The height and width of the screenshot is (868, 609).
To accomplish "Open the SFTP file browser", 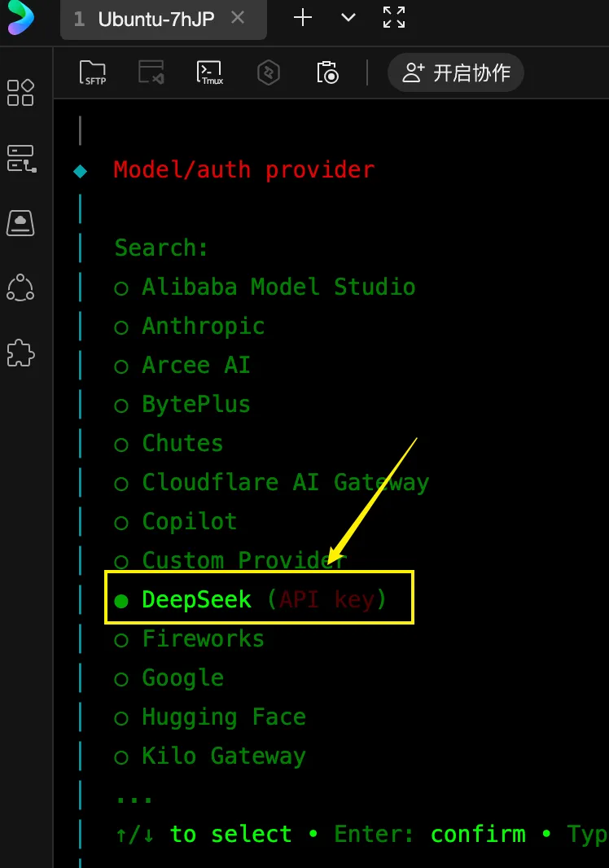I will (x=94, y=72).
